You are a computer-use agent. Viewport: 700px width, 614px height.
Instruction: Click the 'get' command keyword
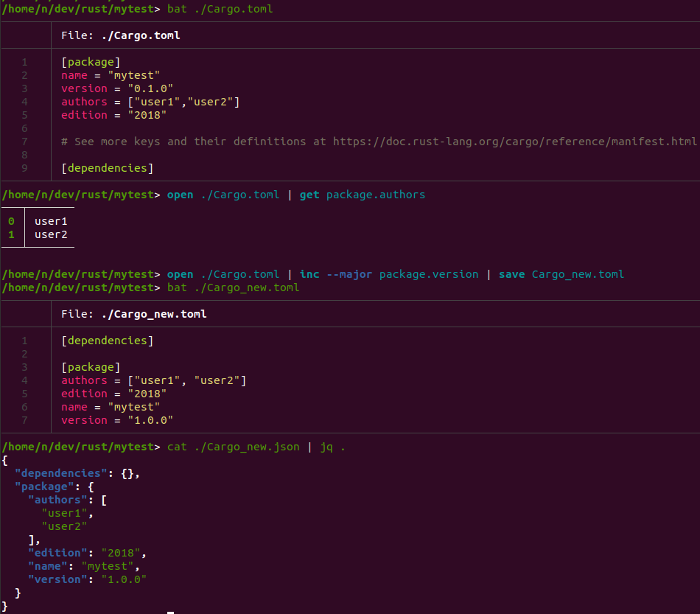pos(309,195)
